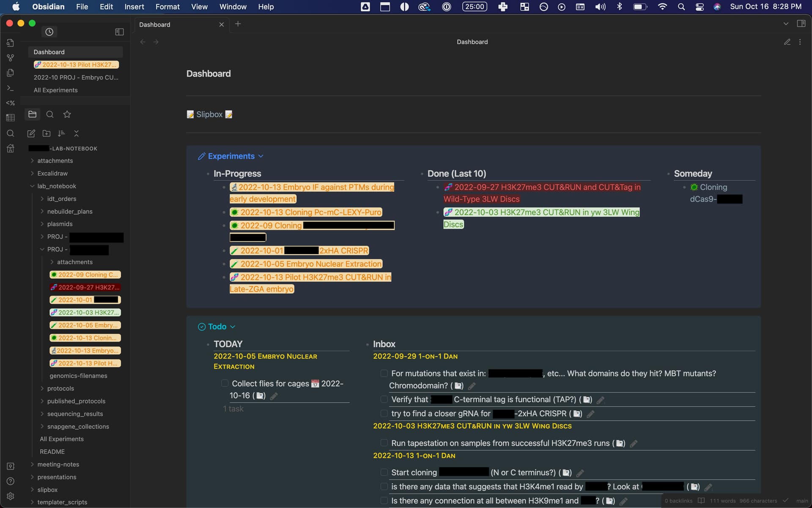Collapse the lab_notebook folder
Viewport: 812px width, 508px height.
[32, 186]
